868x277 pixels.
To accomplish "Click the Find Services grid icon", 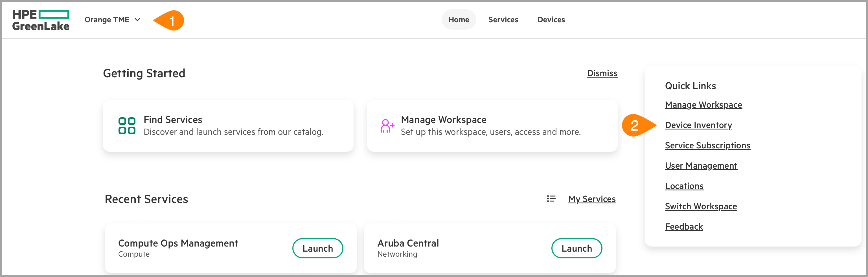I will click(x=127, y=126).
